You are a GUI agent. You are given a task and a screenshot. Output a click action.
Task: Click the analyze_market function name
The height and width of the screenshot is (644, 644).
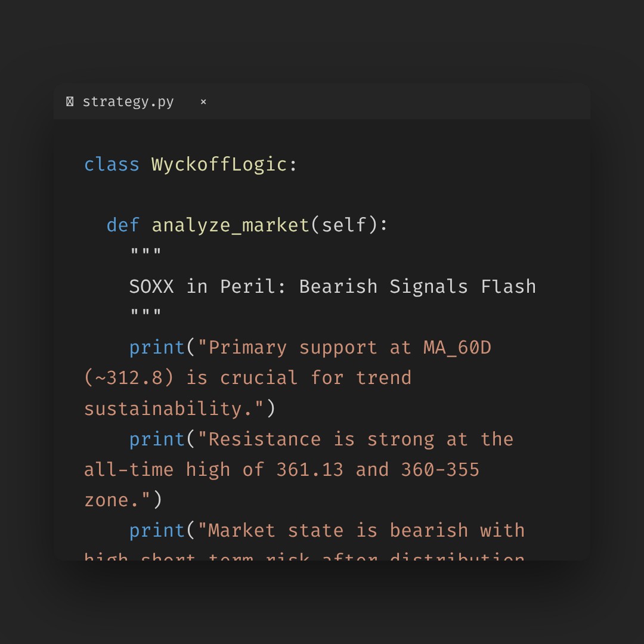[231, 225]
